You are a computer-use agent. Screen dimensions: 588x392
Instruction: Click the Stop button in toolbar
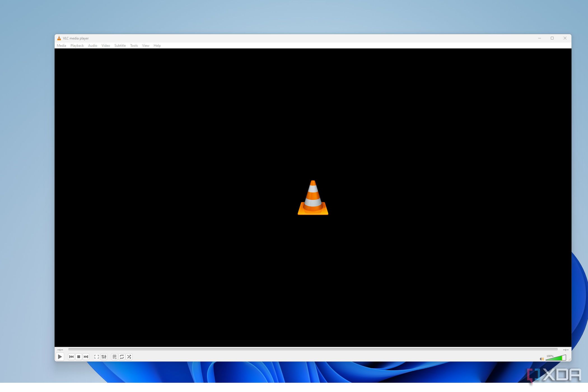78,356
